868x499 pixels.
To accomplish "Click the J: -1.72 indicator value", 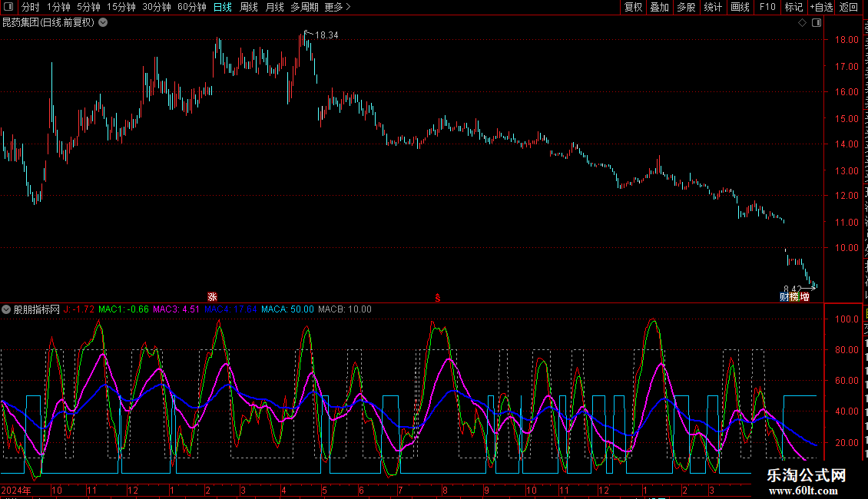I will pyautogui.click(x=78, y=309).
